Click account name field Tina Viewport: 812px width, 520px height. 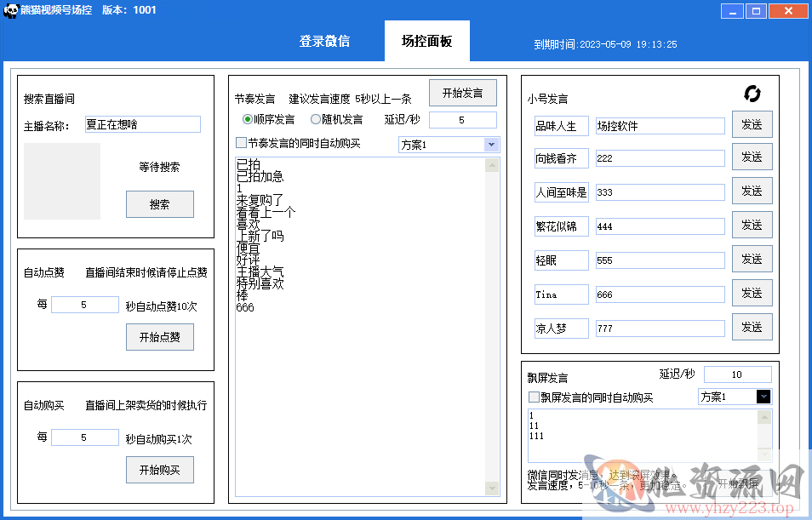pyautogui.click(x=562, y=294)
